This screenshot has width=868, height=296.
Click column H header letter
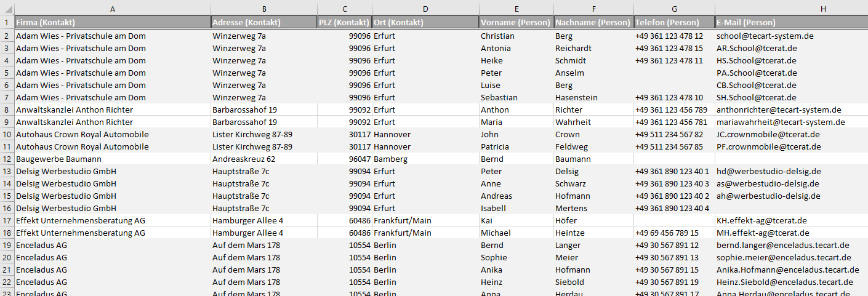tap(792, 9)
